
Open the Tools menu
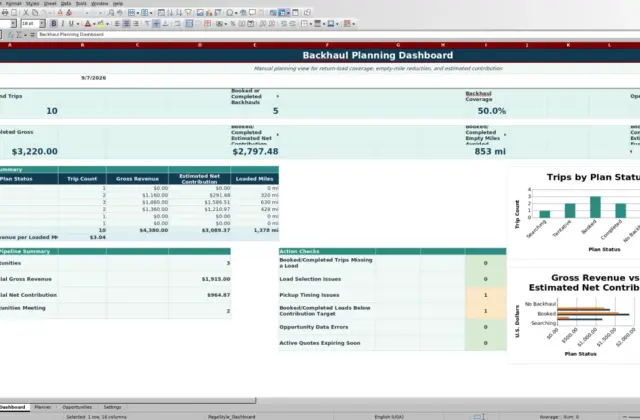tap(81, 3)
